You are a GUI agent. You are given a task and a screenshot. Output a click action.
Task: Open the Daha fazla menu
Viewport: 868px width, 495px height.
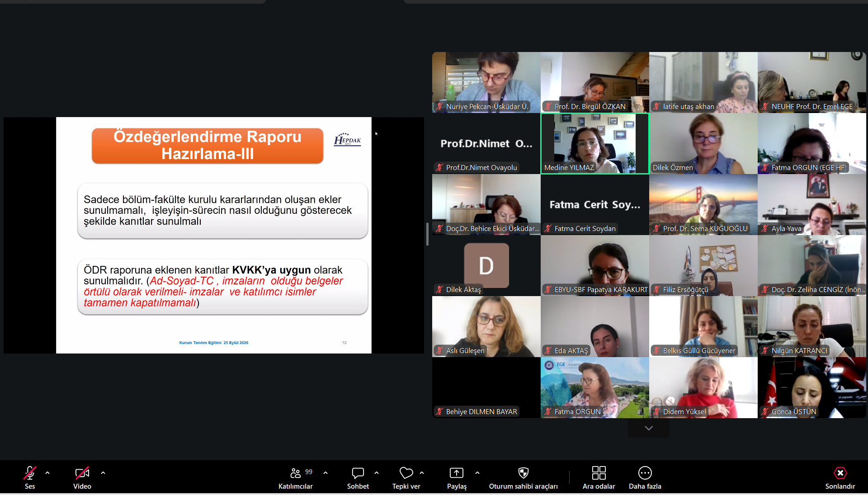click(645, 477)
